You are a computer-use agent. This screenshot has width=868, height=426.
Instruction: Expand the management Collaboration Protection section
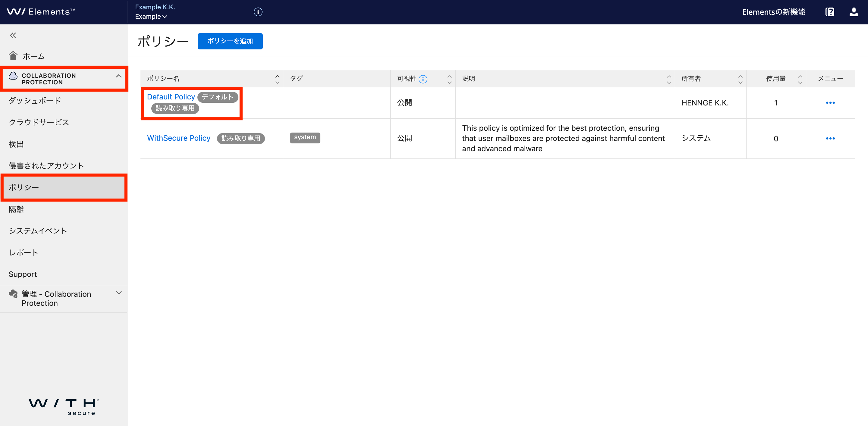pos(119,293)
